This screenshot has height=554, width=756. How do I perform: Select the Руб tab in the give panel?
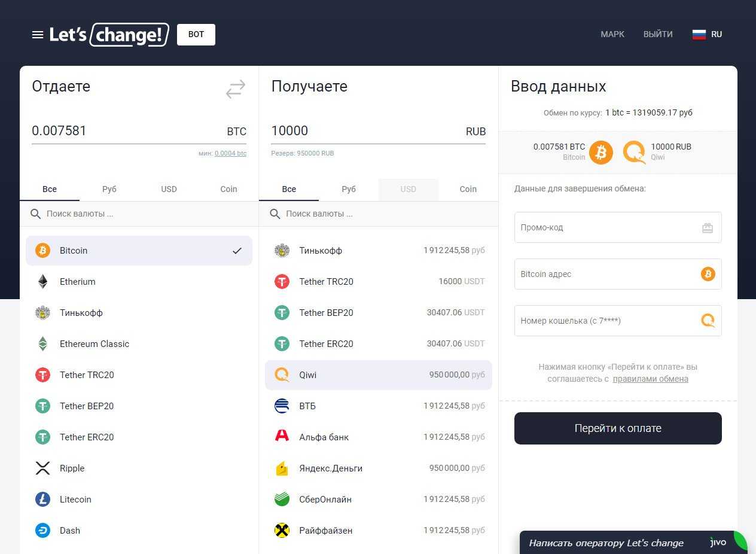point(109,189)
